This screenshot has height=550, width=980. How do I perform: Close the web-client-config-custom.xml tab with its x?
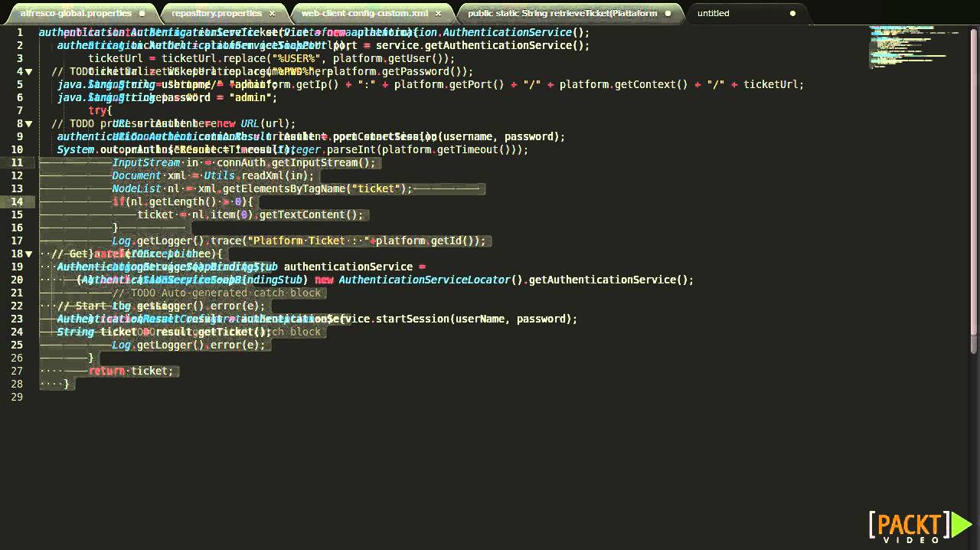pyautogui.click(x=436, y=13)
